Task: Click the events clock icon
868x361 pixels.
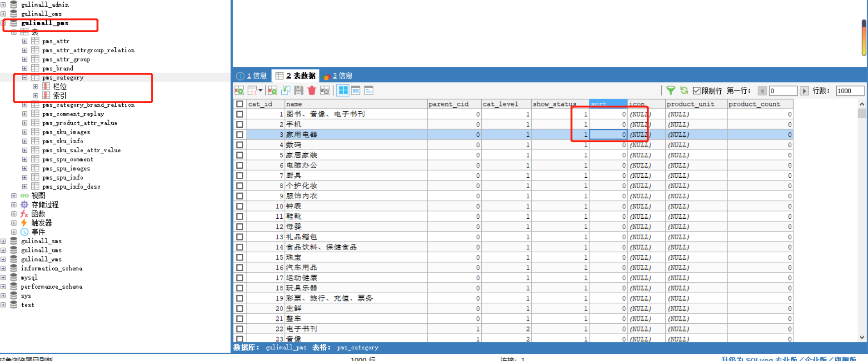Action: [25, 232]
